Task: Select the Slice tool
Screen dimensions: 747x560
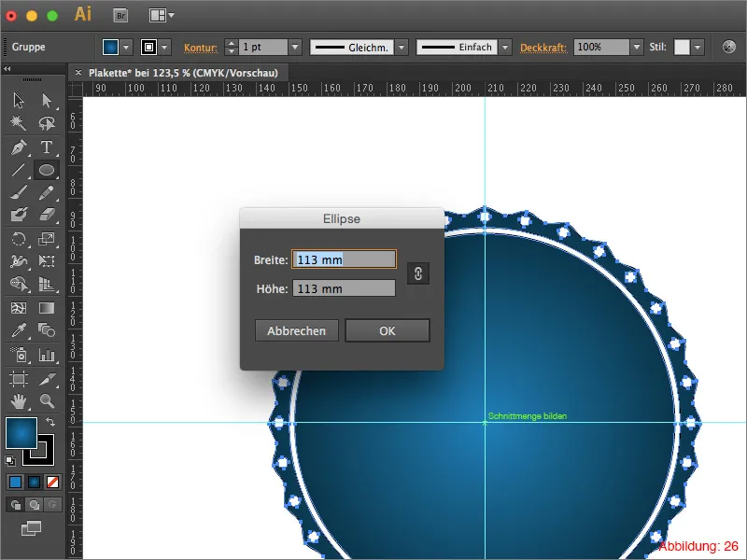Action: coord(46,379)
